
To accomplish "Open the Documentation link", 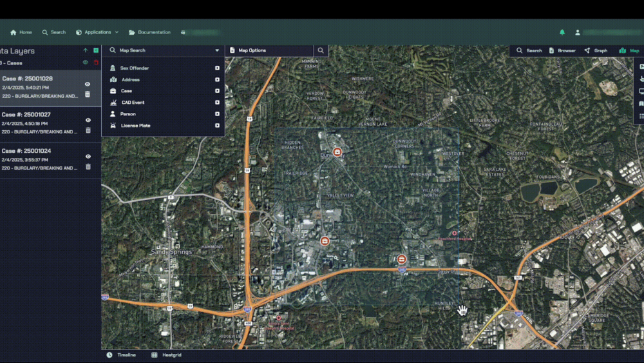I will click(x=149, y=32).
